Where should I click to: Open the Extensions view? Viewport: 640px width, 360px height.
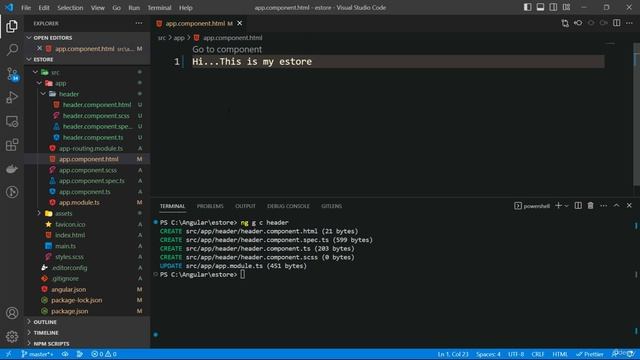tap(12, 145)
